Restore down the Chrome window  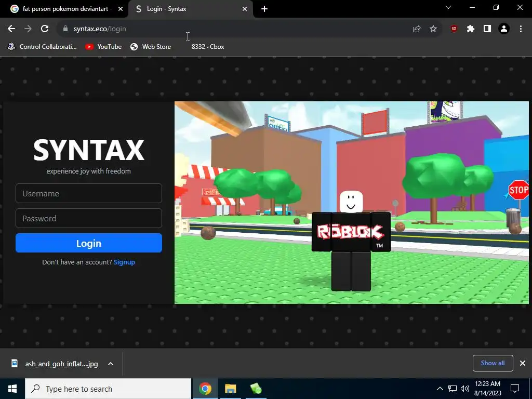click(x=496, y=7)
